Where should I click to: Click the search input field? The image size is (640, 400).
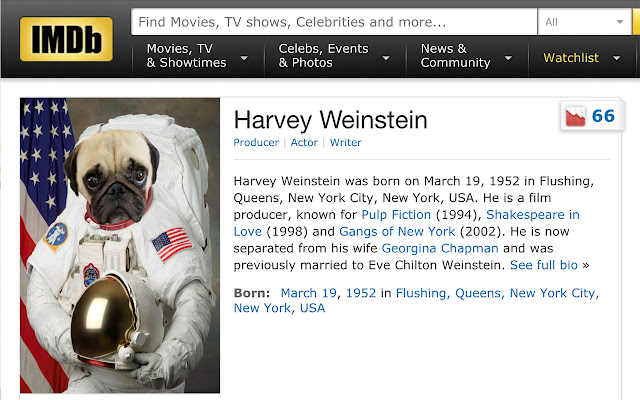pyautogui.click(x=336, y=22)
